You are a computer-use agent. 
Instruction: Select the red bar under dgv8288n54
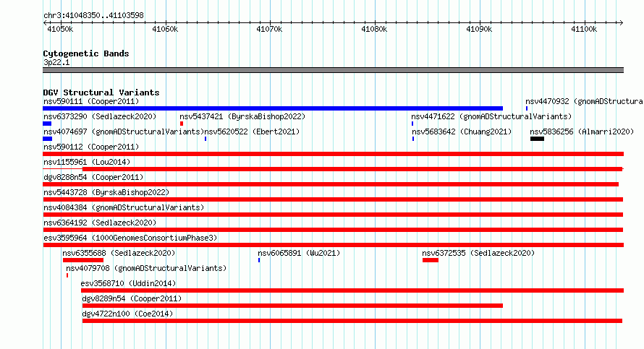[x=331, y=184]
